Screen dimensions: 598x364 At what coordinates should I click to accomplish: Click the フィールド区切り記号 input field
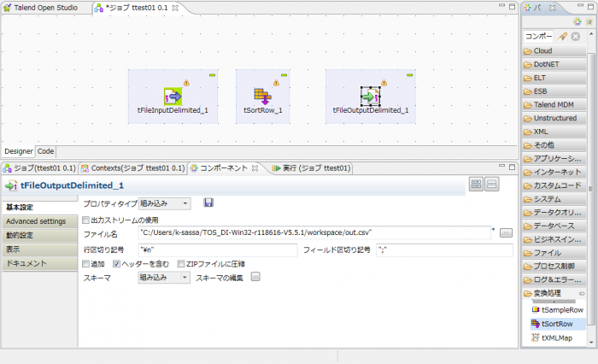tap(444, 250)
